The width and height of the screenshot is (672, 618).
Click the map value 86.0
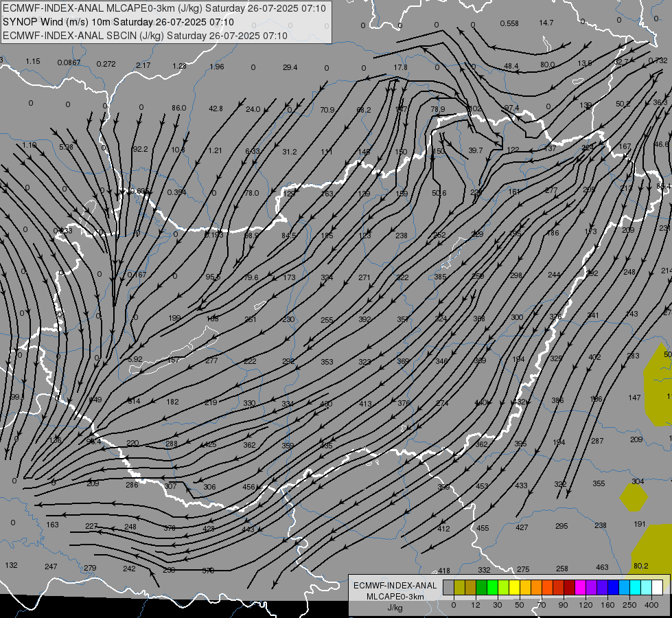point(178,108)
